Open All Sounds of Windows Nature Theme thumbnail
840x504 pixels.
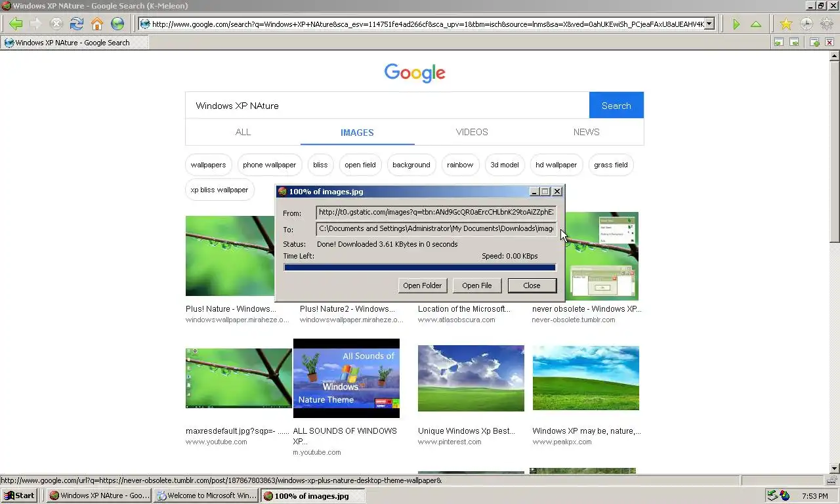coord(346,378)
